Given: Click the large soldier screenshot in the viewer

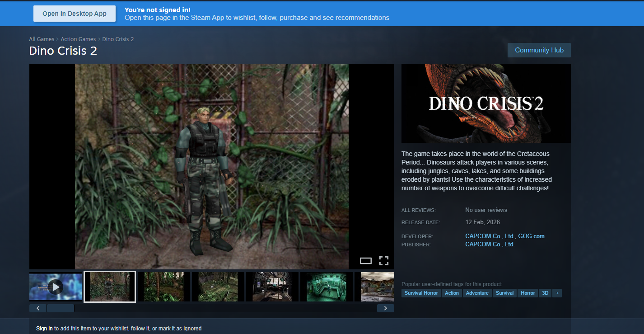Looking at the screenshot, I should click(212, 166).
